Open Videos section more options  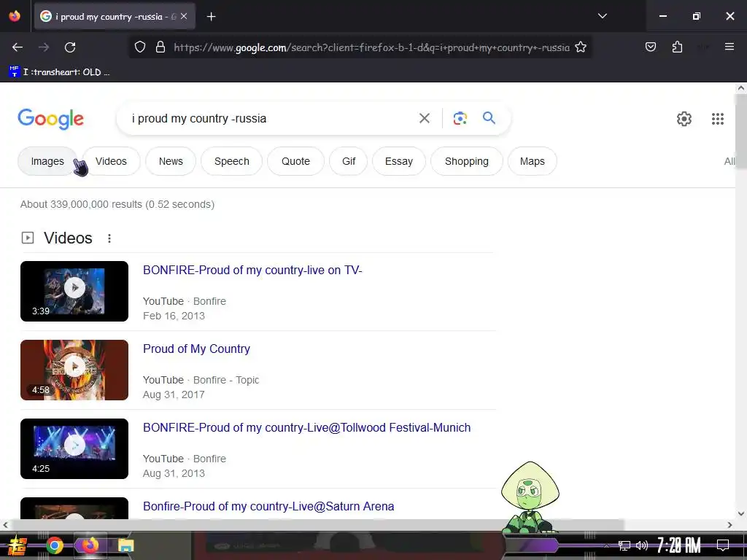click(109, 238)
